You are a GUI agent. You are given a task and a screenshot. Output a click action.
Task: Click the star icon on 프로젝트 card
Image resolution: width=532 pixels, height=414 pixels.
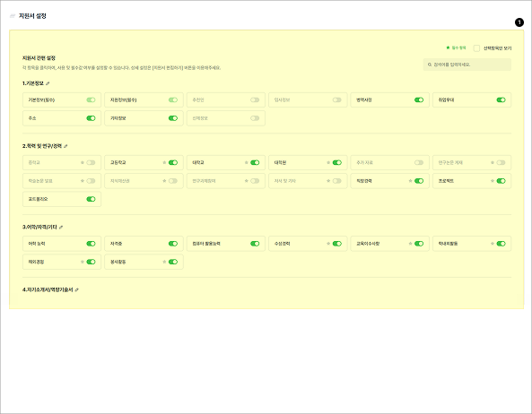point(493,181)
